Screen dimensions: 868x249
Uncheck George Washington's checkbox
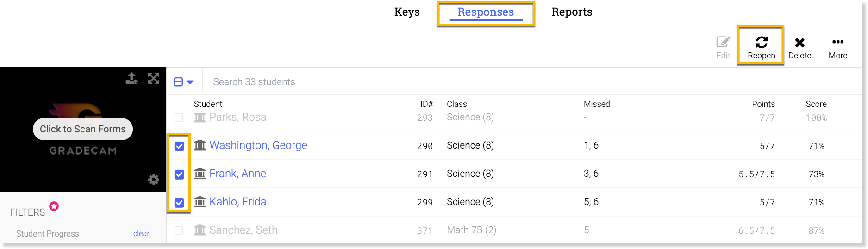179,146
